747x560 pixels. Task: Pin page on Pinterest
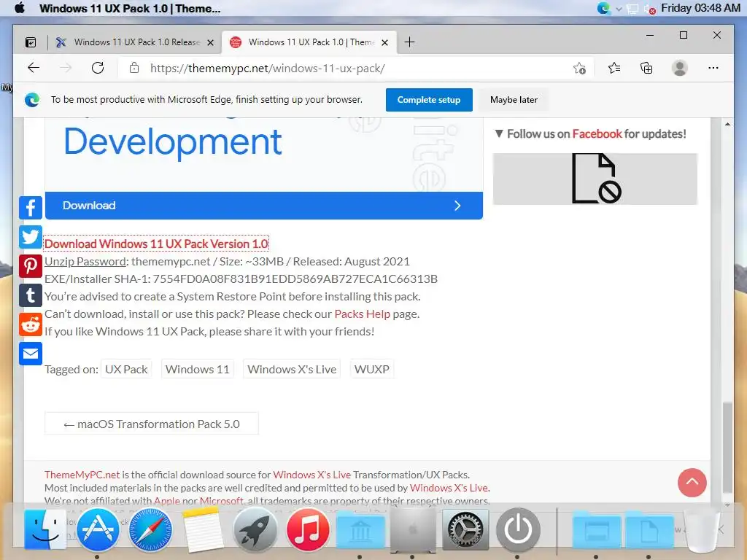point(31,266)
